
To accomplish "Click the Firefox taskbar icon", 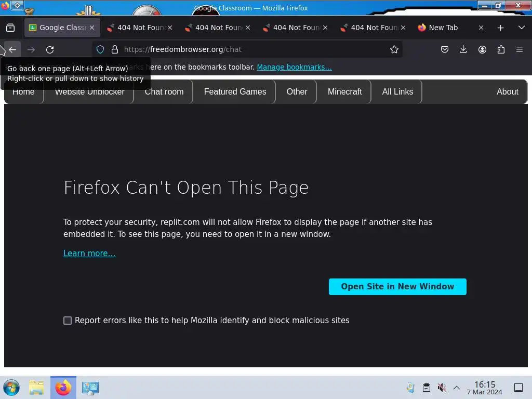I will [63, 388].
